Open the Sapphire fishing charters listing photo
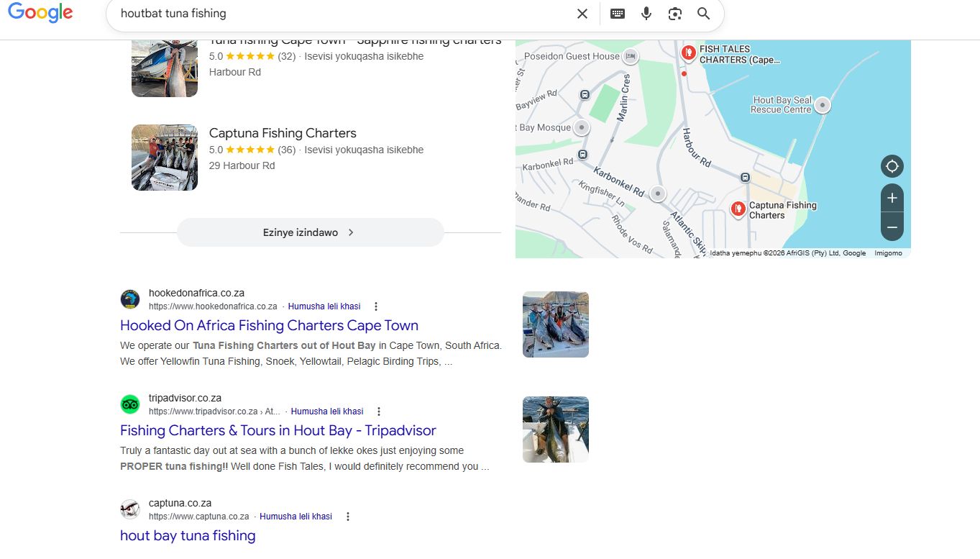Viewport: 980px width, 559px height. (x=165, y=68)
